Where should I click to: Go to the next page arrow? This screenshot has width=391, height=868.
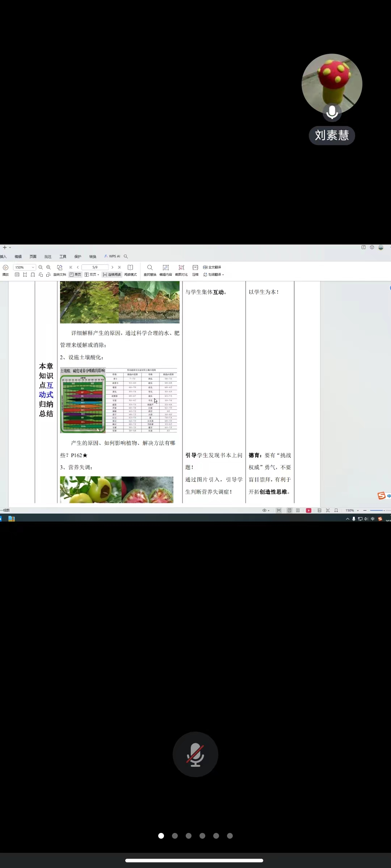tap(112, 267)
